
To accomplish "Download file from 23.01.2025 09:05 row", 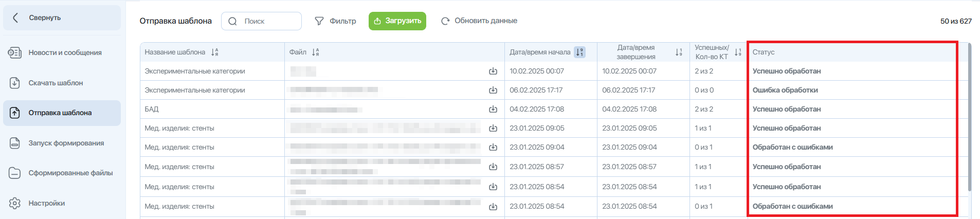I will [x=493, y=128].
